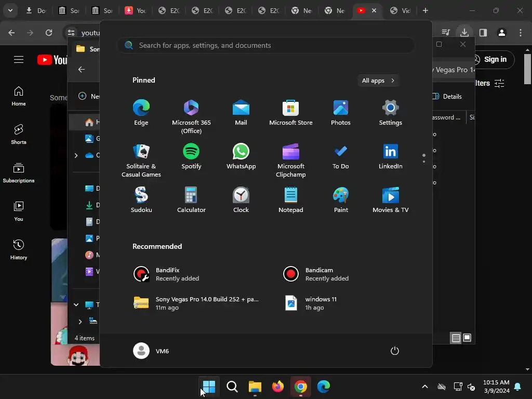The image size is (532, 399).
Task: Switch File Explorer to details list view
Action: click(x=456, y=338)
